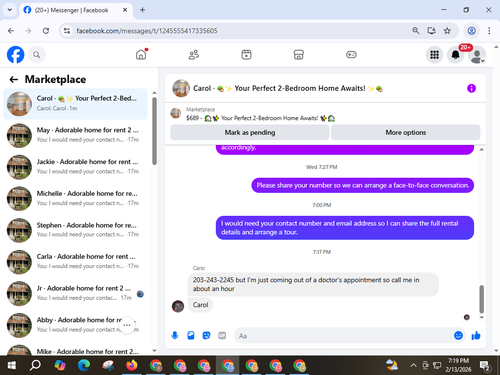Viewport: 500px width, 375px height.
Task: Click the Facebook logo
Action: [x=16, y=55]
